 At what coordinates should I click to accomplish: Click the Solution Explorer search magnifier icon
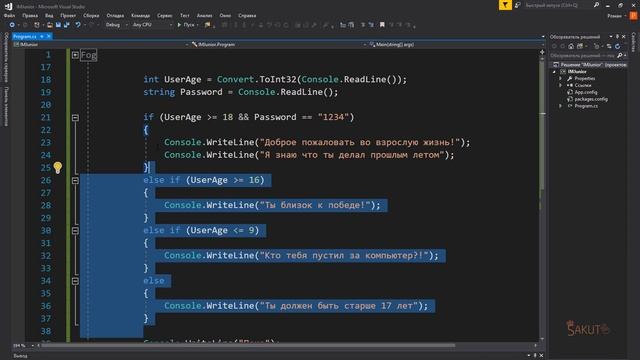[620, 56]
